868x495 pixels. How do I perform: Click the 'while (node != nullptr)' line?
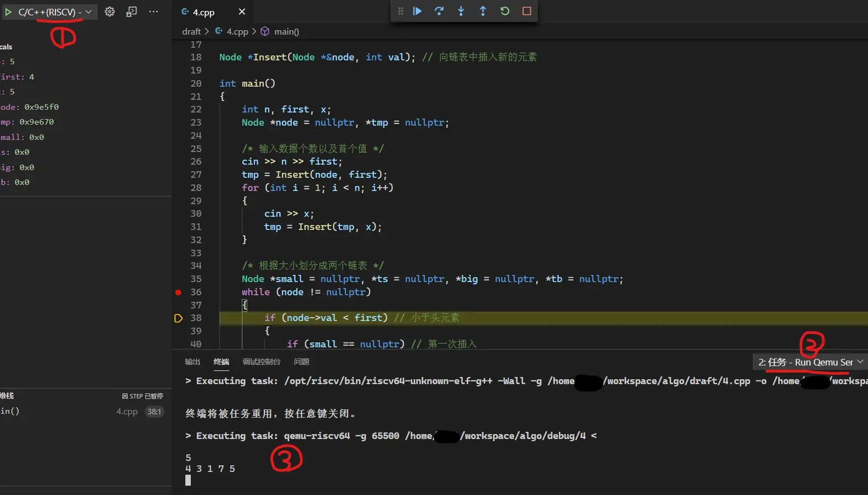pyautogui.click(x=306, y=292)
